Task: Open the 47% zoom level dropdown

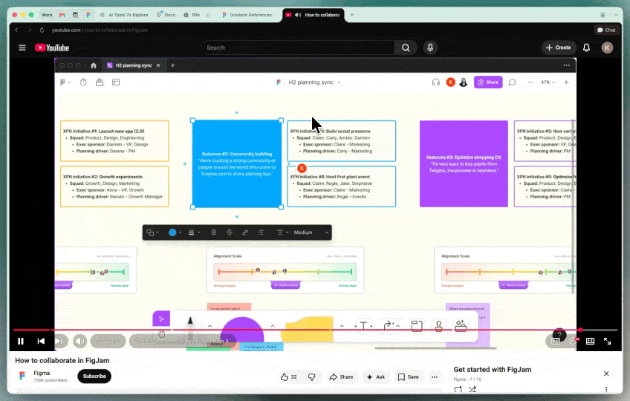Action: coord(547,82)
